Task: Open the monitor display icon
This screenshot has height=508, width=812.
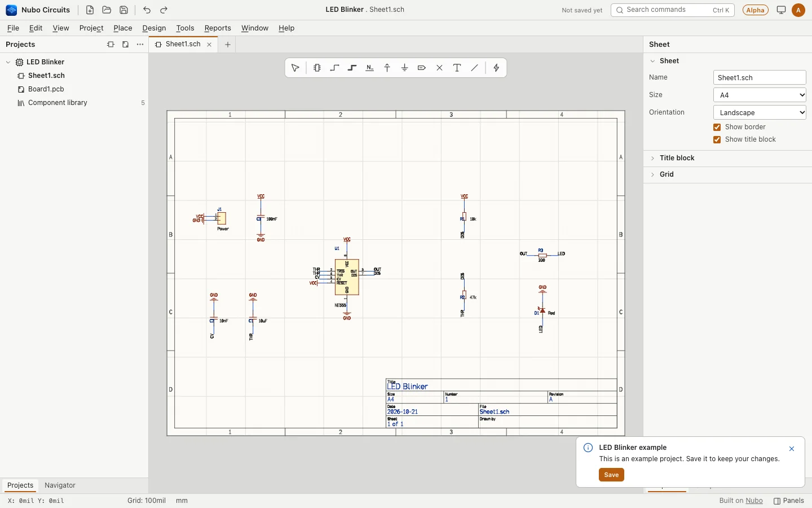Action: click(x=781, y=10)
